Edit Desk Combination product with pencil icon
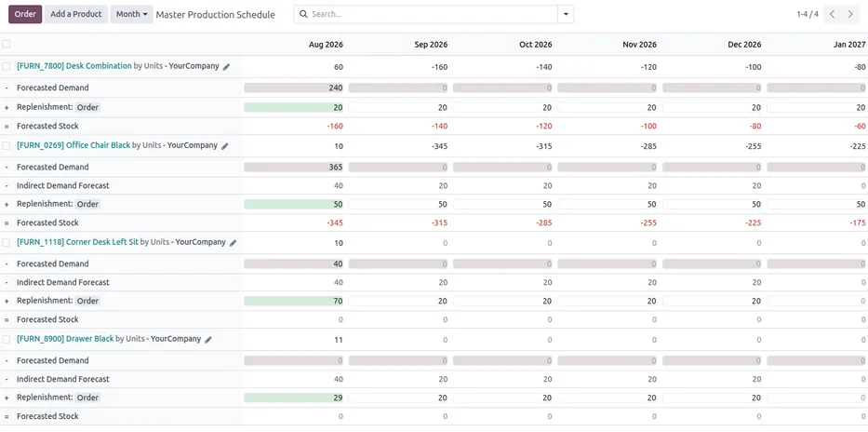This screenshot has height=432, width=868. (x=226, y=66)
